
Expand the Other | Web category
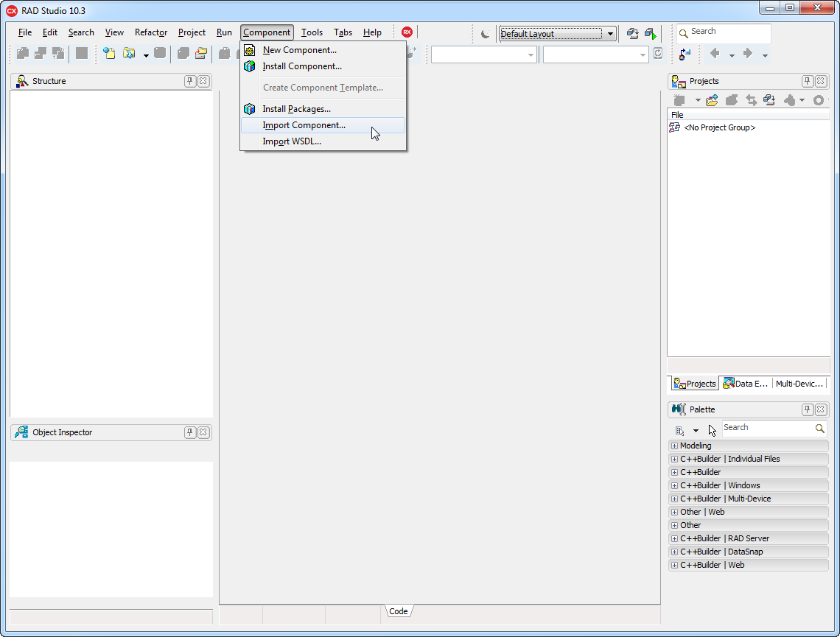click(674, 512)
